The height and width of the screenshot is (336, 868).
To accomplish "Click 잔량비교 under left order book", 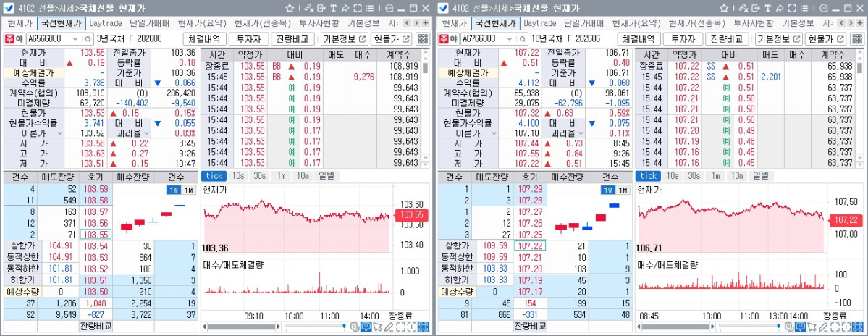I will (x=96, y=326).
